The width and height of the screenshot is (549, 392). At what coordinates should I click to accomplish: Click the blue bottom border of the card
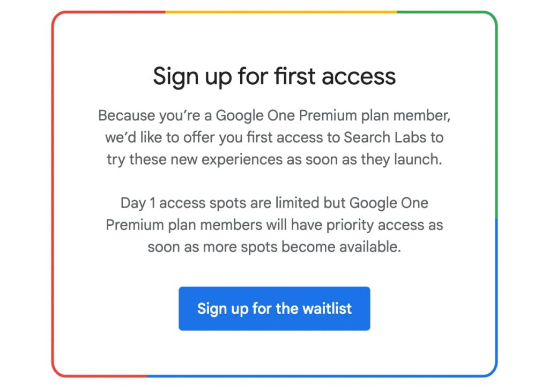click(322, 376)
